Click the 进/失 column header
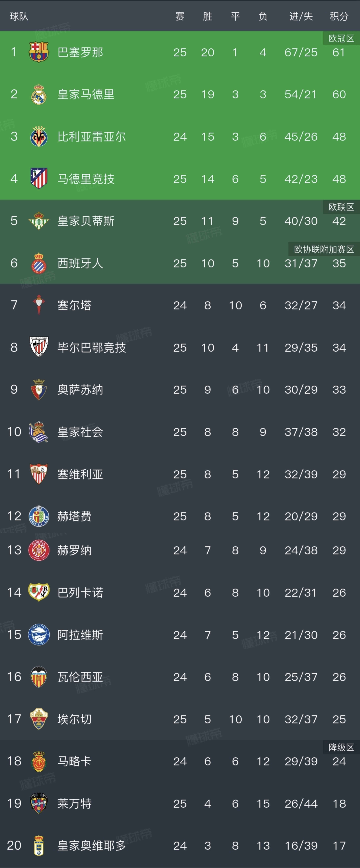Viewport: 360px width, 868px height. pos(301,16)
